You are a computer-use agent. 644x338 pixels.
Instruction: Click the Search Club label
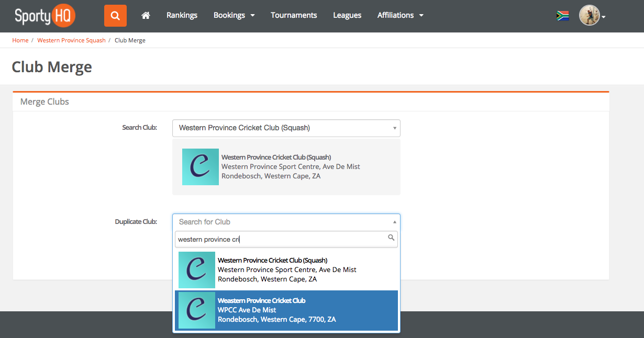coord(139,127)
